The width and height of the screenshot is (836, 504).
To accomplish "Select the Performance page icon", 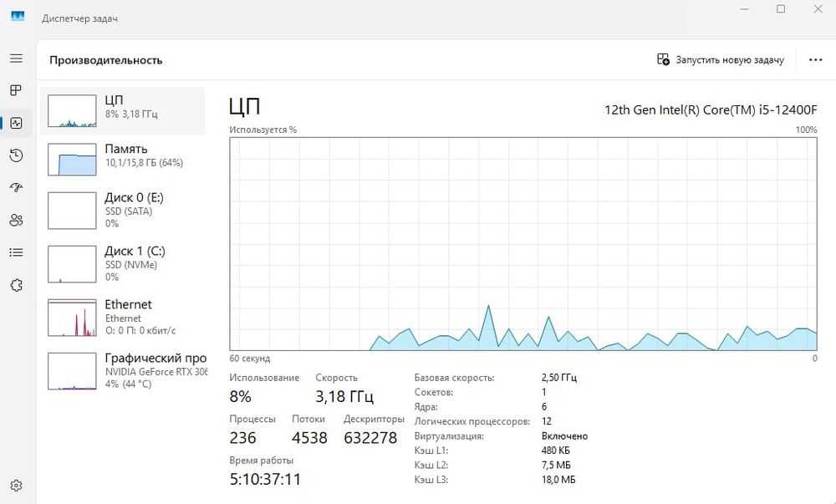I will [x=17, y=123].
